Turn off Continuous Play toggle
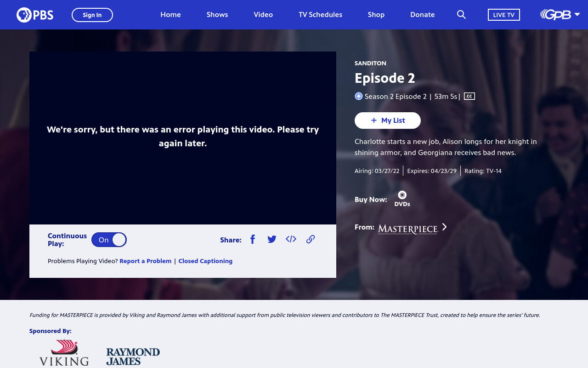Screen dimensions: 588x368 tap(109, 240)
